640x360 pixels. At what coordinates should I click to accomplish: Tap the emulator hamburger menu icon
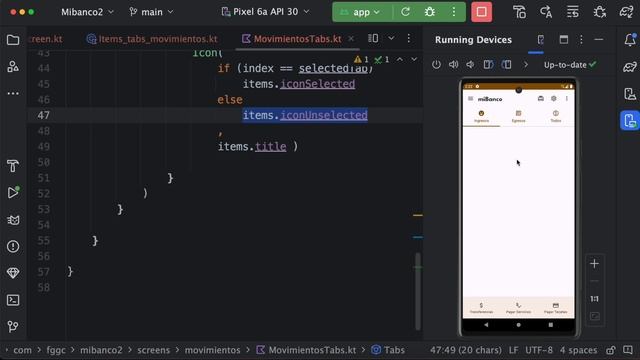click(x=470, y=99)
